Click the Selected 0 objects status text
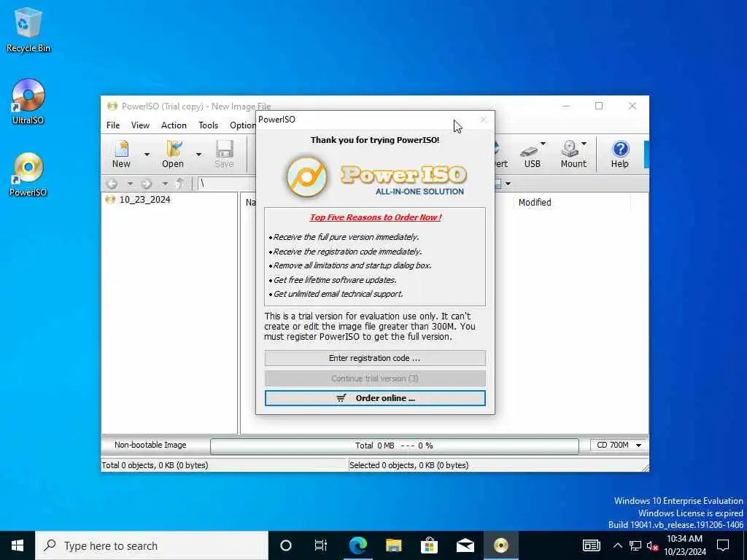The width and height of the screenshot is (747, 560). [409, 465]
